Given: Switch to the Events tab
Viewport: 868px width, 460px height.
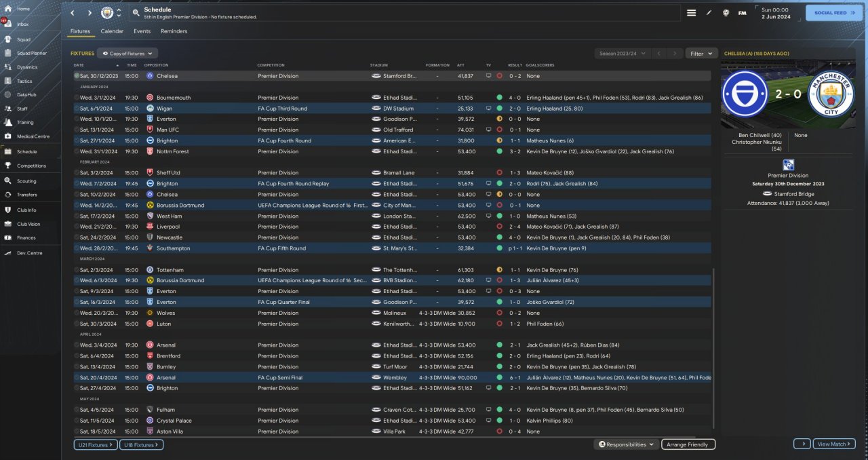Looking at the screenshot, I should point(142,31).
